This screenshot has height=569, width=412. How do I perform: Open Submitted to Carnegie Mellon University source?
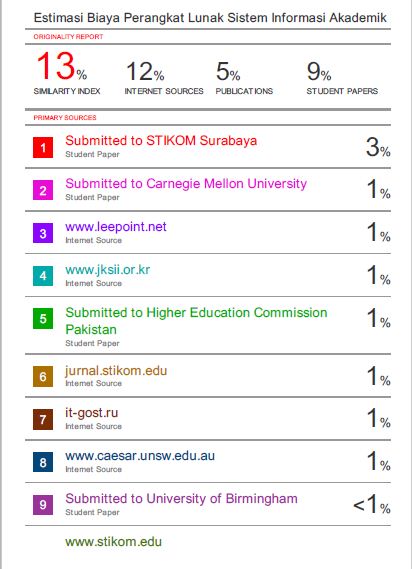pos(186,184)
